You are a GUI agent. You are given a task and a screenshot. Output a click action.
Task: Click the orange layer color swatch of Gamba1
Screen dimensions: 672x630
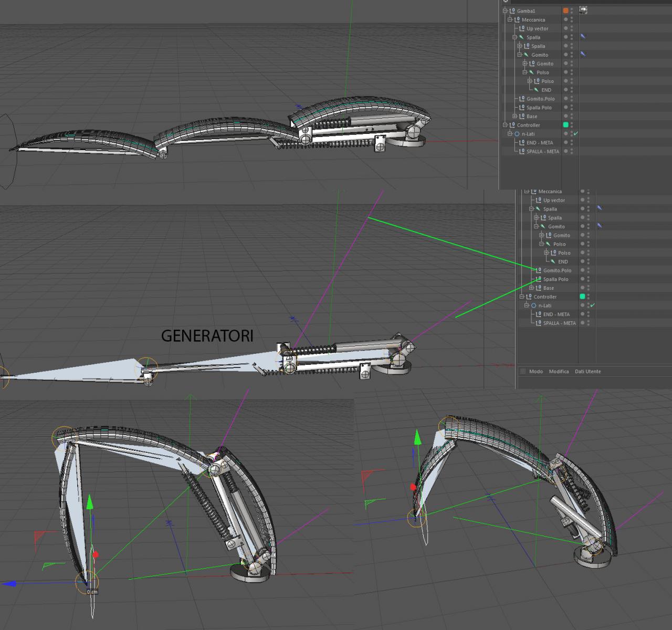(565, 10)
